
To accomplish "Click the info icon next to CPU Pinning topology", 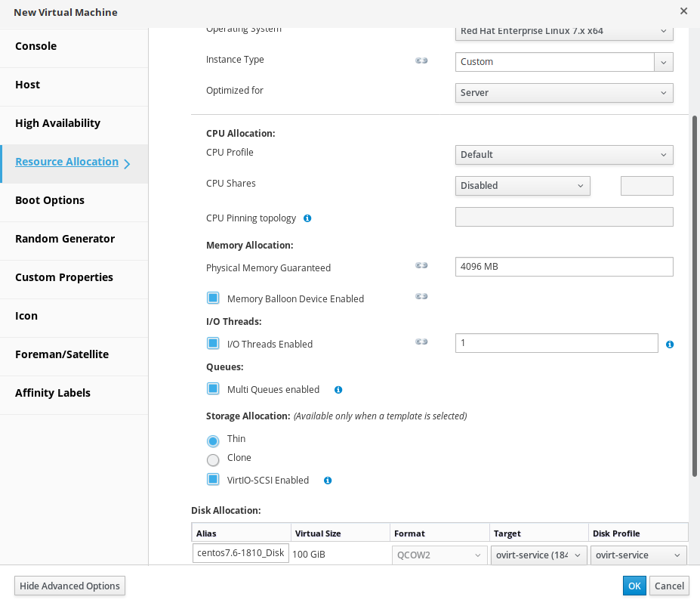I will pyautogui.click(x=307, y=218).
